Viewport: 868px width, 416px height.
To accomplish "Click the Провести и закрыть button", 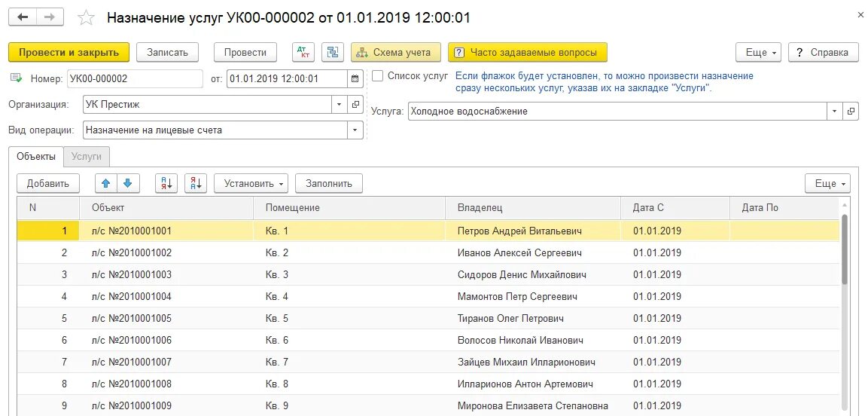I will [x=69, y=52].
